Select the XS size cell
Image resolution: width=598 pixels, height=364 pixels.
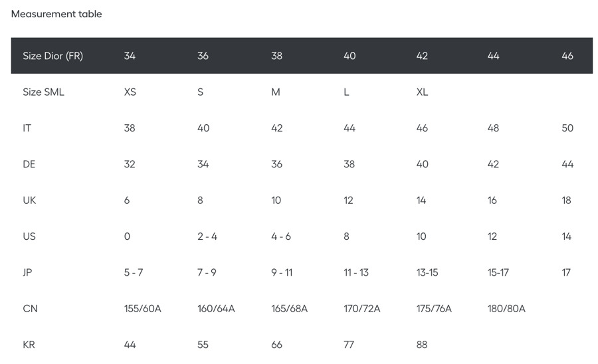click(x=130, y=92)
